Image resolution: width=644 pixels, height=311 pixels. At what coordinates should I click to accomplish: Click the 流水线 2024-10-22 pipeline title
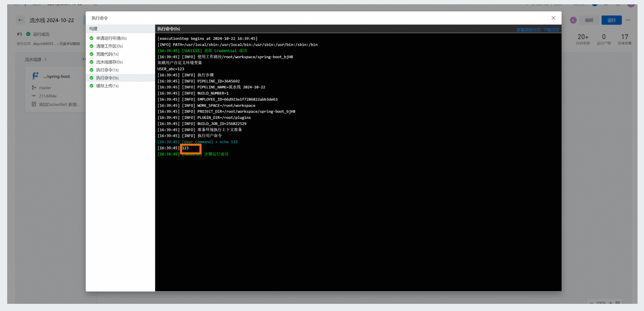(52, 20)
